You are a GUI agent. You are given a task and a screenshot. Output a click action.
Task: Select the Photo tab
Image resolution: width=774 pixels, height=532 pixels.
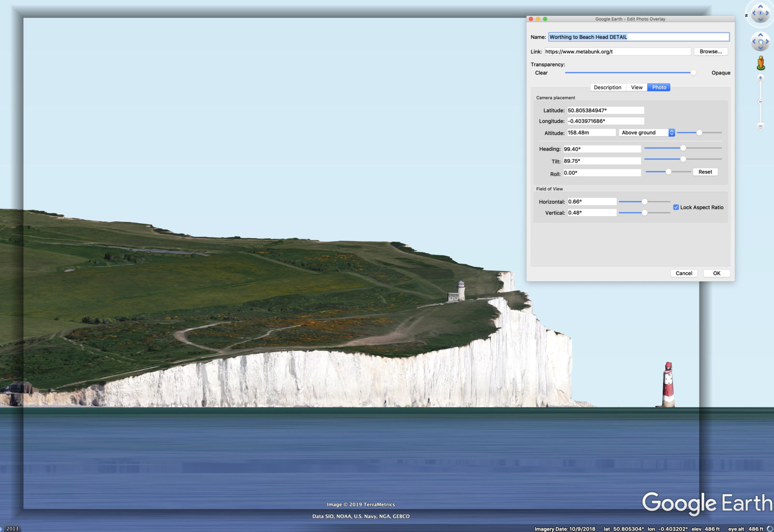[x=659, y=88]
